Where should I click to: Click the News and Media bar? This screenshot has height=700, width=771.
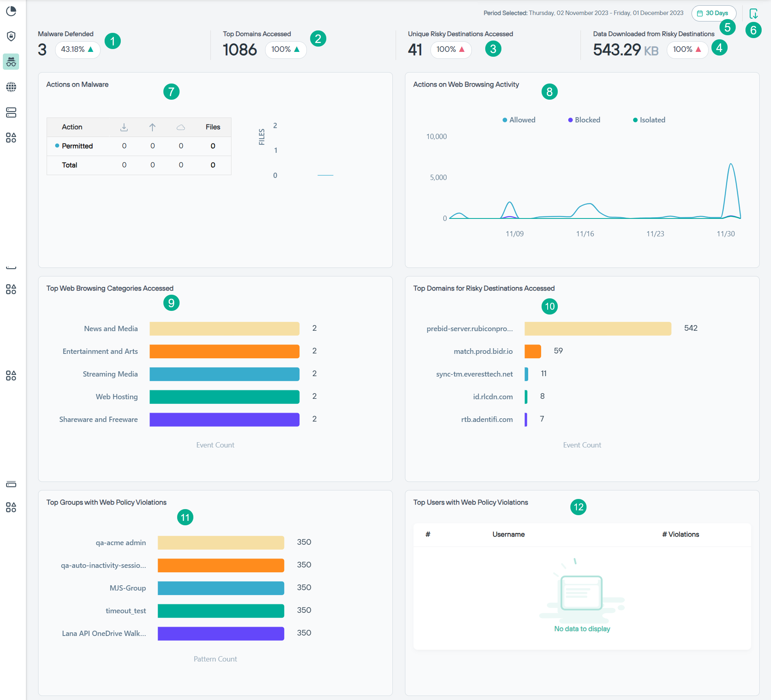coord(224,329)
